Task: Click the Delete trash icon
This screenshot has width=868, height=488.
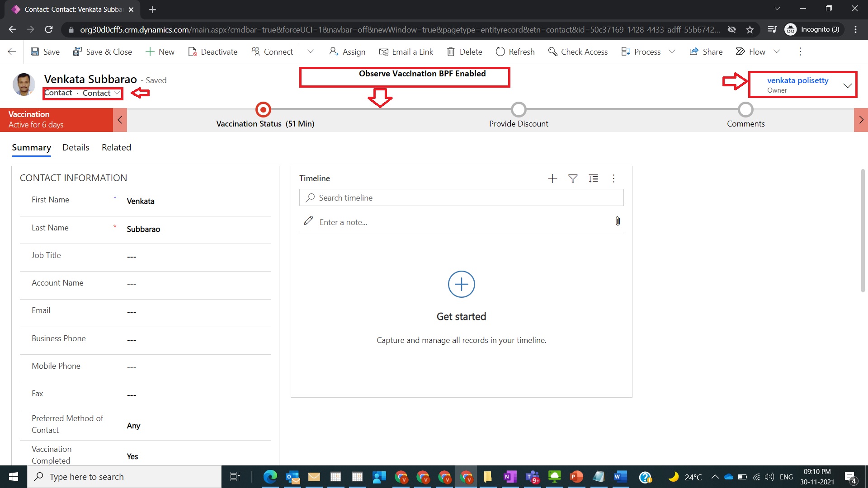Action: click(x=451, y=52)
